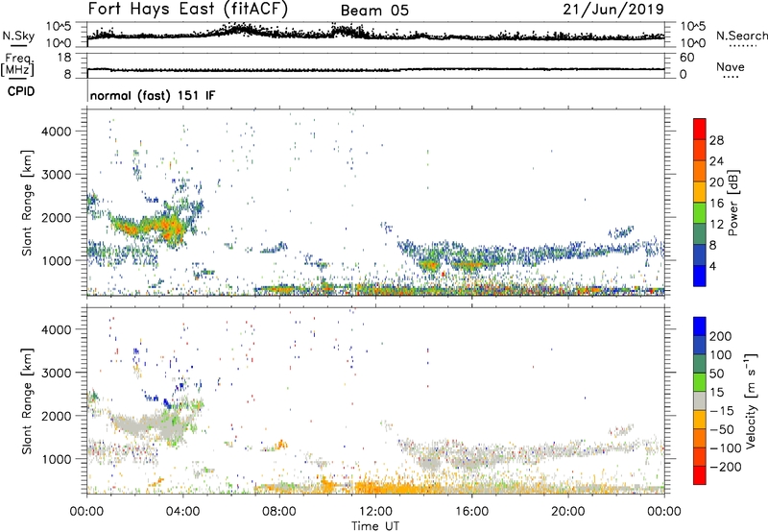Screen dimensions: 768x532
Task: Click the "3000" tick of the power panel
Action: coord(57,175)
